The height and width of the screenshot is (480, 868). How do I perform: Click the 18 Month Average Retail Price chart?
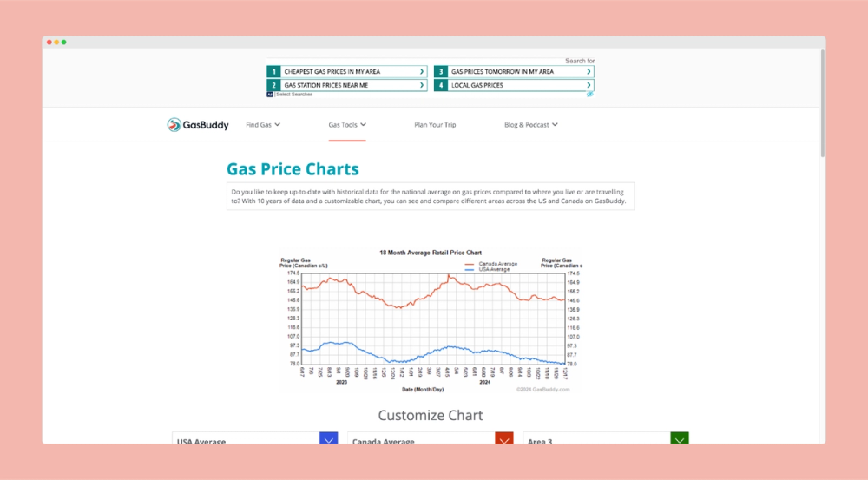pyautogui.click(x=431, y=320)
